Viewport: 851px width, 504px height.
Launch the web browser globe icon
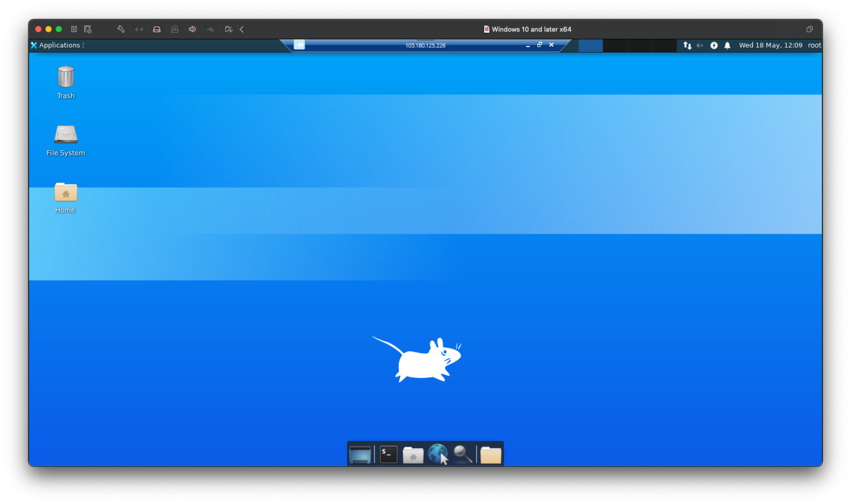437,454
